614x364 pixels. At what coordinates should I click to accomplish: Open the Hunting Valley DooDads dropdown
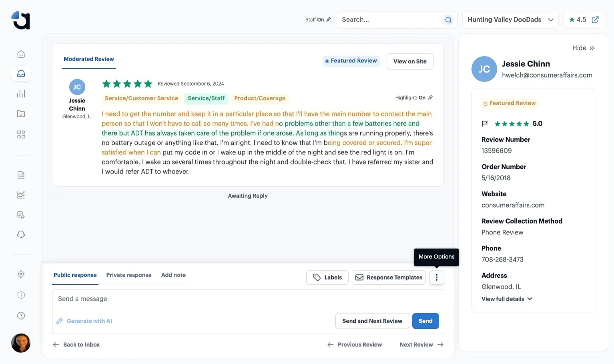511,20
